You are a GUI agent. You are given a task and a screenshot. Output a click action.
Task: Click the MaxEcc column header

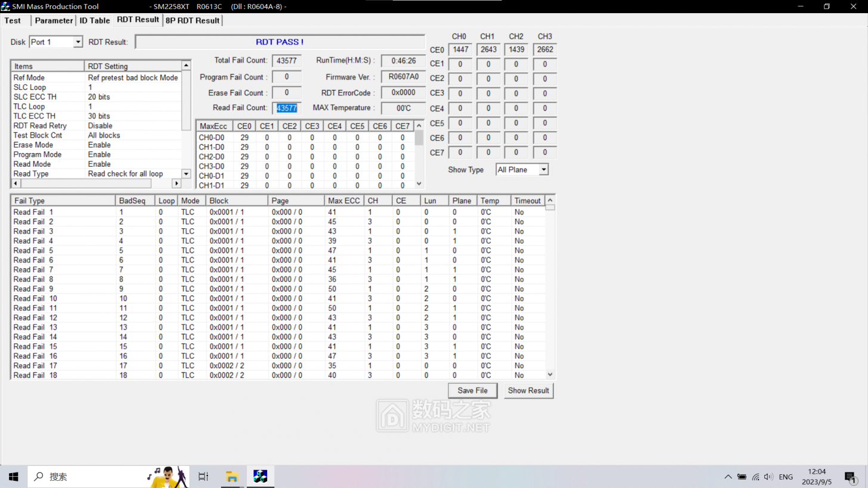coord(214,126)
